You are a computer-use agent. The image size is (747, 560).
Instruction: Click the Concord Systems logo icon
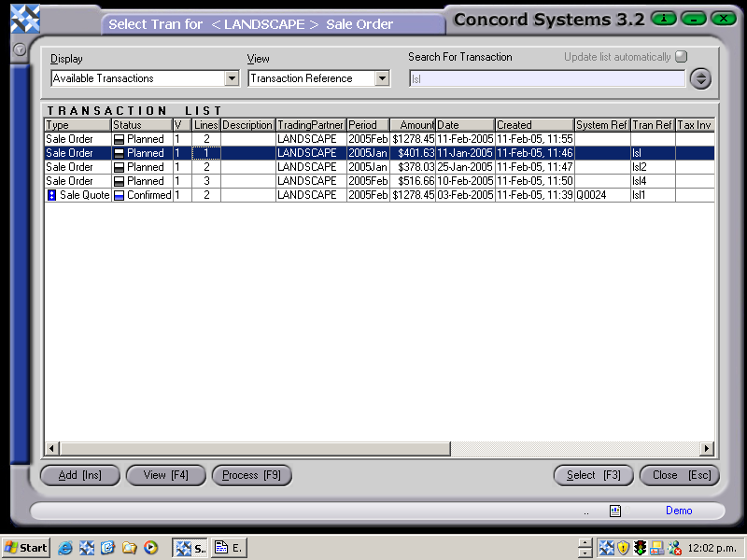coord(23,17)
